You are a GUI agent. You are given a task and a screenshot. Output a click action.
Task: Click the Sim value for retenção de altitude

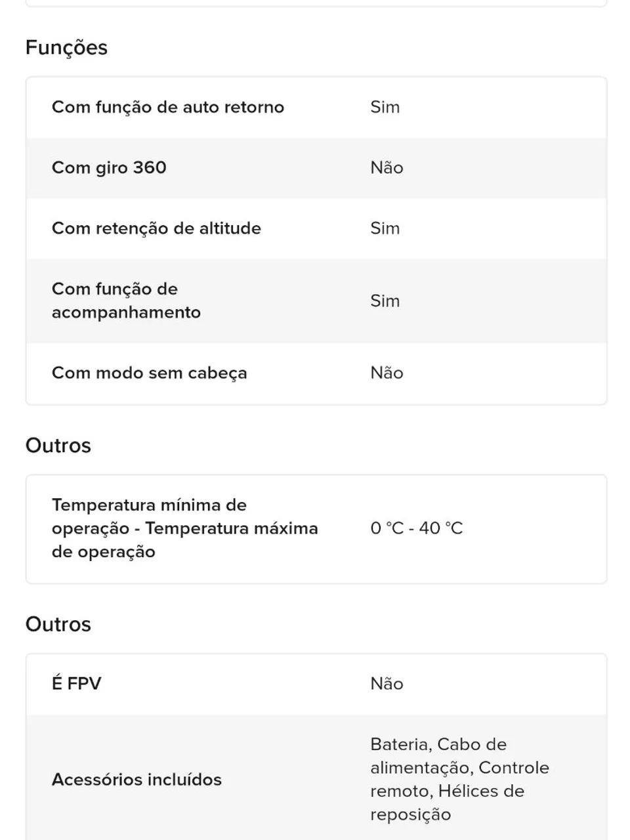tap(385, 228)
